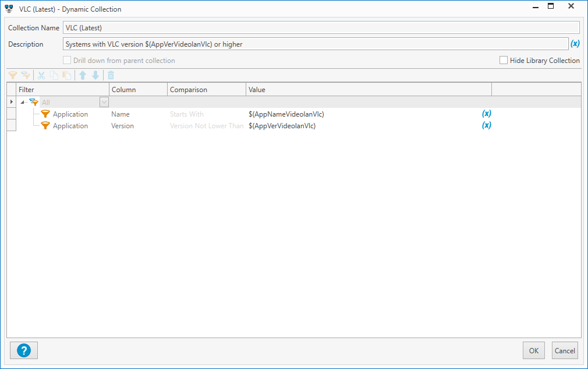588x369 pixels.
Task: Click inside the Collection Name field
Action: [x=233, y=27]
